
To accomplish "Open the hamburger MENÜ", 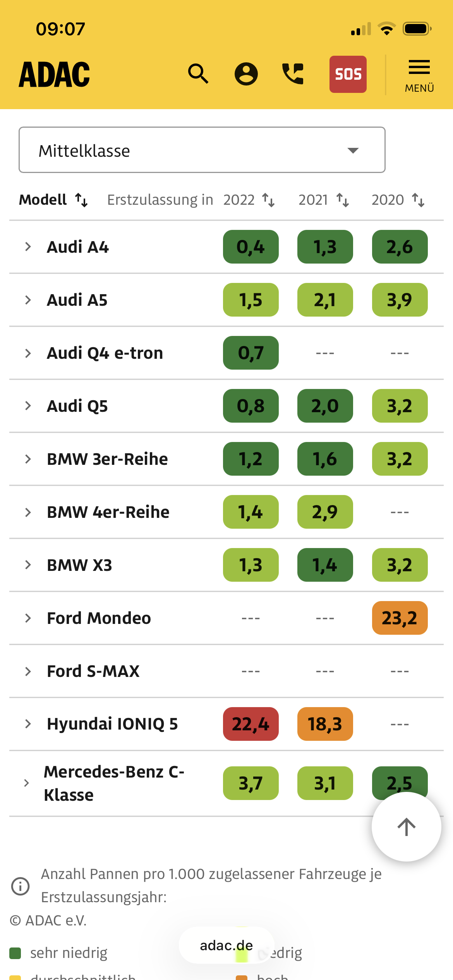I will 419,75.
